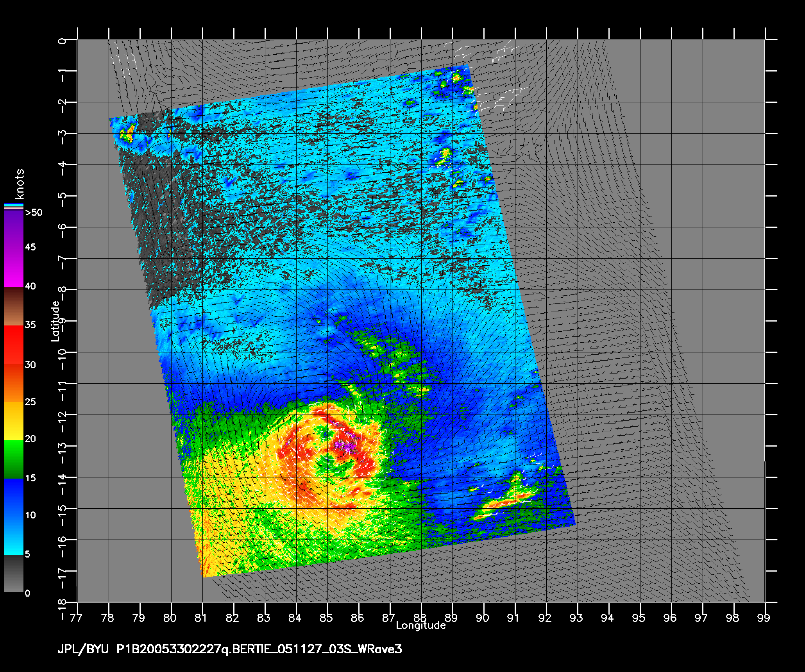Screen dimensions: 805x672
Task: Click the '45' colorbar tick label
Action: point(30,247)
